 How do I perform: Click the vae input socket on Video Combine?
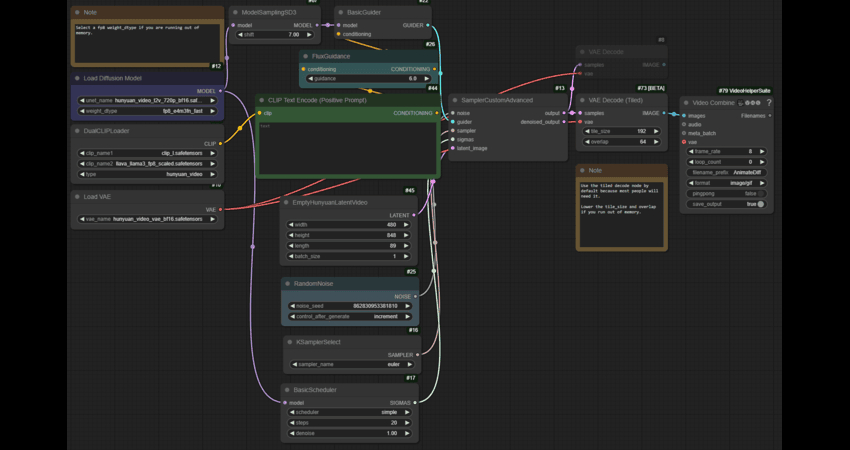point(684,142)
